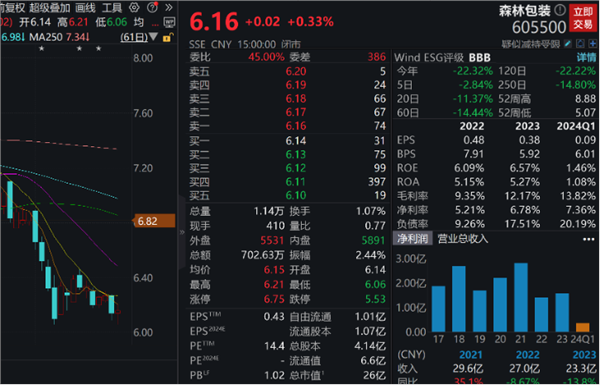Collapse the side panel arrow handle
Image resolution: width=600 pixels, height=385 pixels.
point(182,232)
